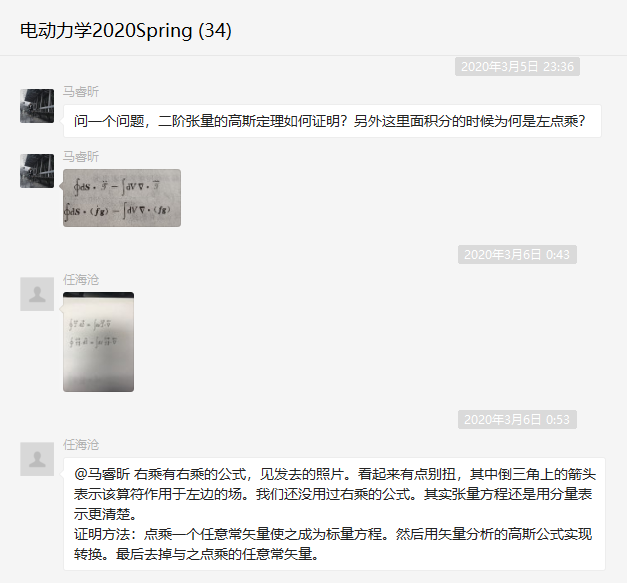Click 马睿昕's avatar beside the formula image
The image size is (627, 583).
(37, 171)
